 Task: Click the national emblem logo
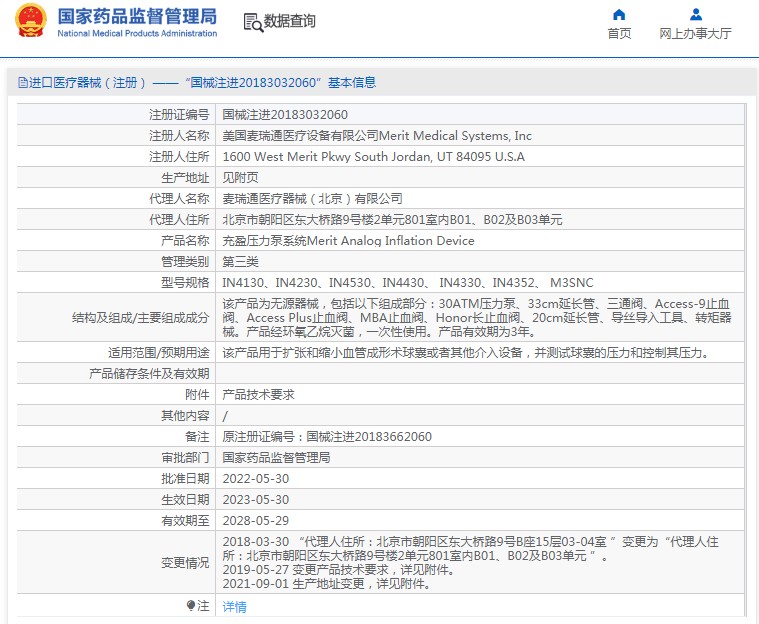pos(31,21)
